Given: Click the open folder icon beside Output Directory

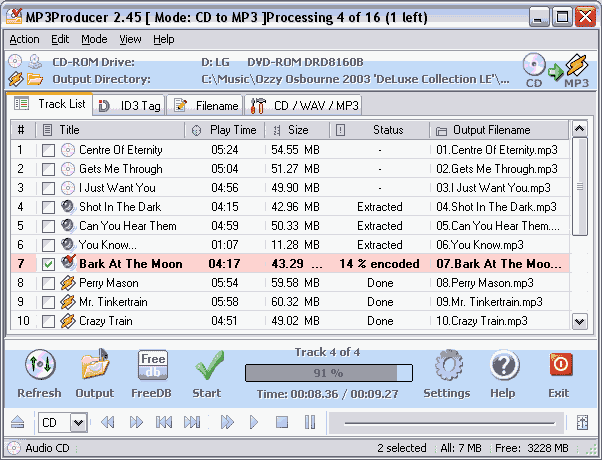Looking at the screenshot, I should tap(35, 79).
